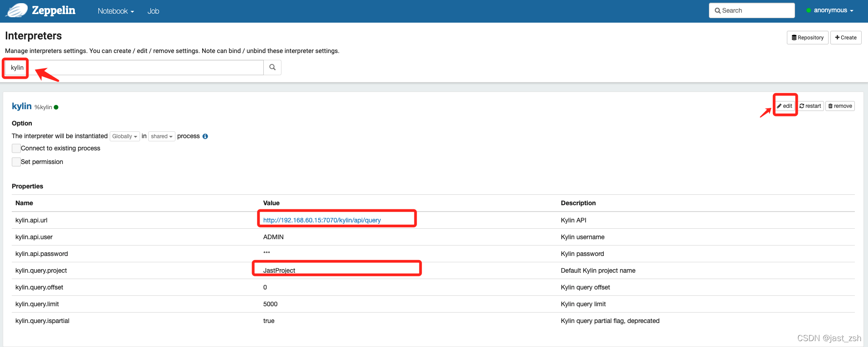The image size is (868, 347).
Task: Click the Zeppelin logo icon
Action: click(x=17, y=10)
